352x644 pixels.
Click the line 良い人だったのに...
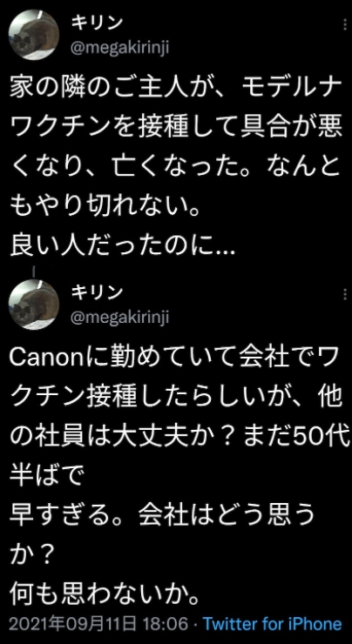[x=122, y=245]
